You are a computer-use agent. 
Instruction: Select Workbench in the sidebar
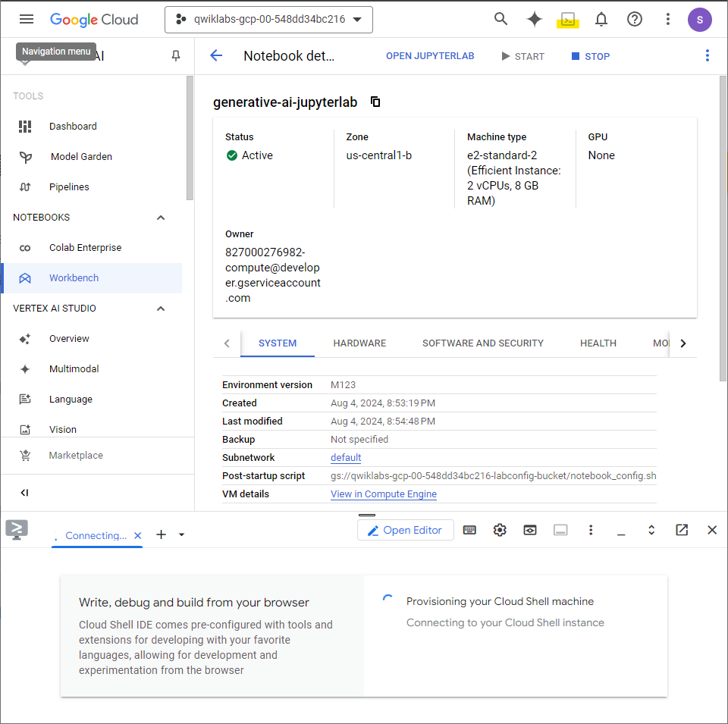coord(92,278)
